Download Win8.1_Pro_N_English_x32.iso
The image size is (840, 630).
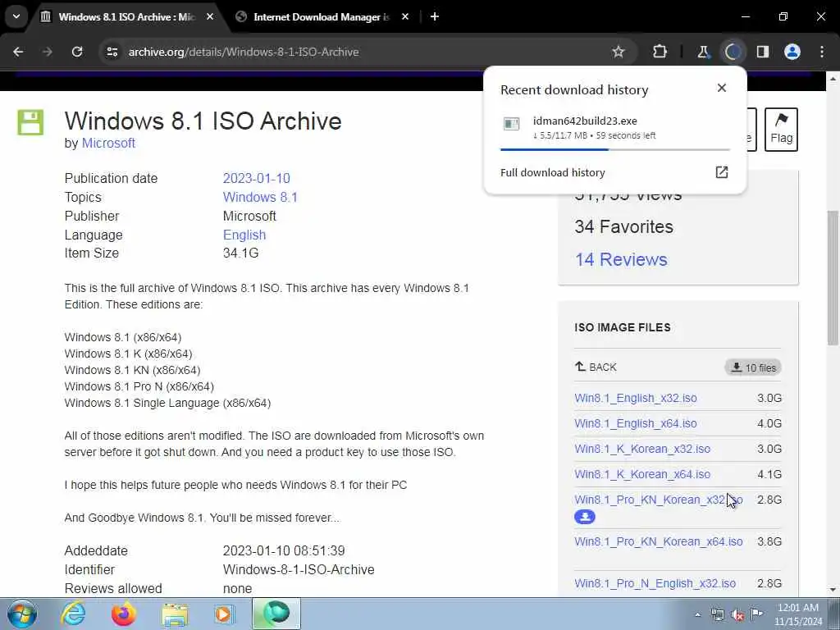point(655,583)
